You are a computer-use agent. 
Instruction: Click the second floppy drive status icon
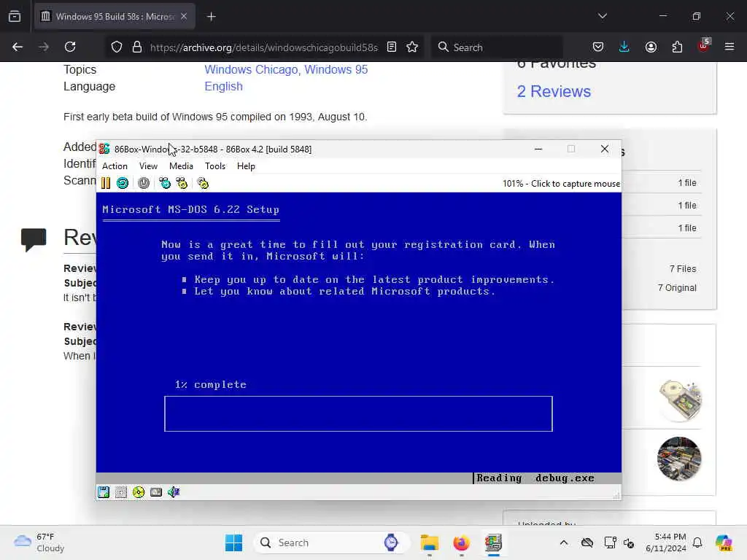(121, 492)
